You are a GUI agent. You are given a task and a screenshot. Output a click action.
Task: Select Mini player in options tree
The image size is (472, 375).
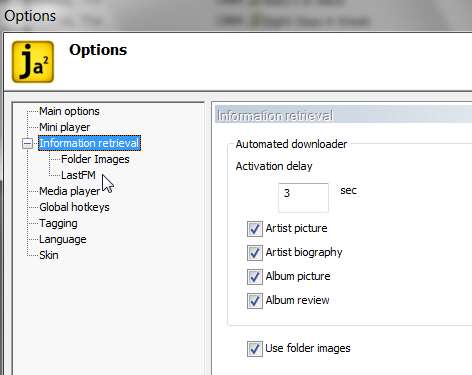(x=64, y=127)
